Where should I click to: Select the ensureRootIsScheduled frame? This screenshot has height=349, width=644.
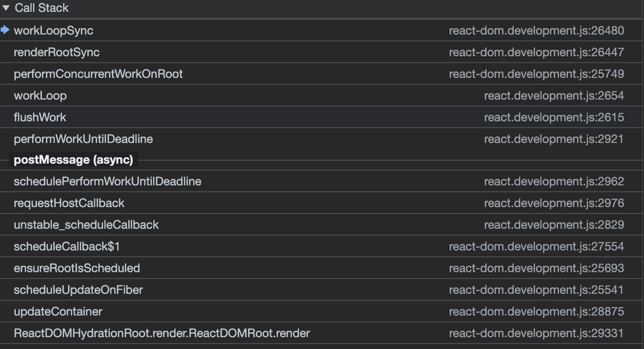pyautogui.click(x=77, y=268)
